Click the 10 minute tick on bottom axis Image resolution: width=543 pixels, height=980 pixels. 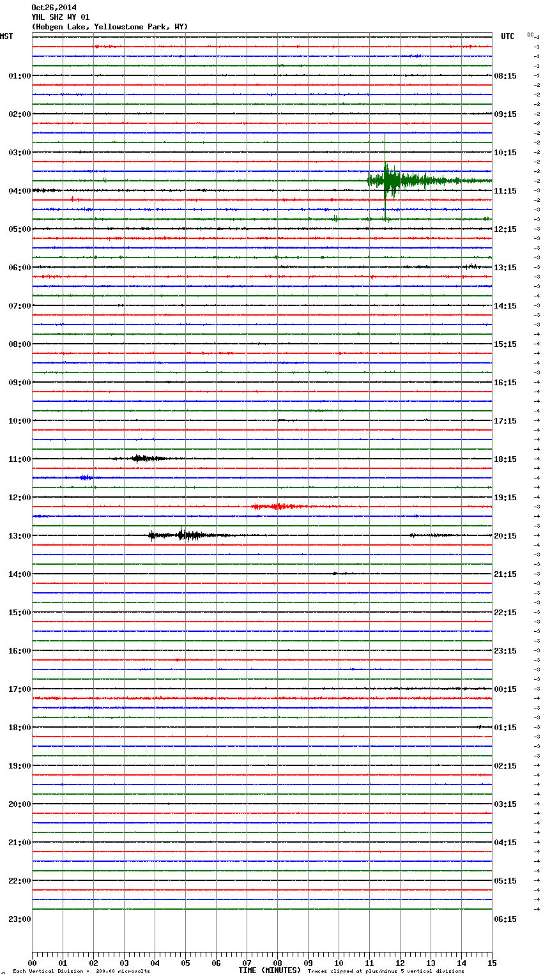point(339,963)
